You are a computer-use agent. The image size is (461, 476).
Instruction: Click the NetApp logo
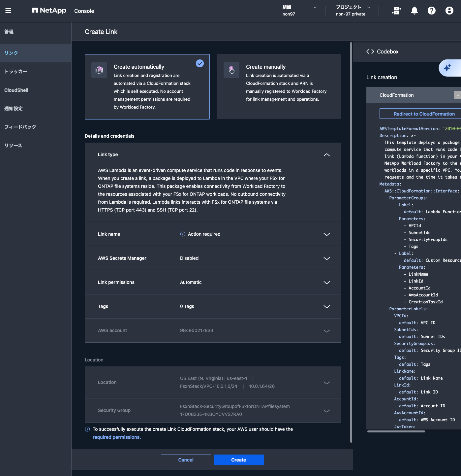pos(49,11)
